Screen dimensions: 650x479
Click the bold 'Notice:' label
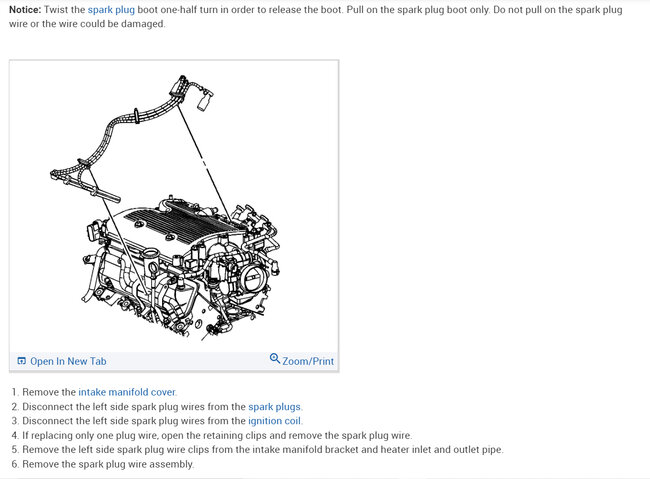pyautogui.click(x=25, y=10)
